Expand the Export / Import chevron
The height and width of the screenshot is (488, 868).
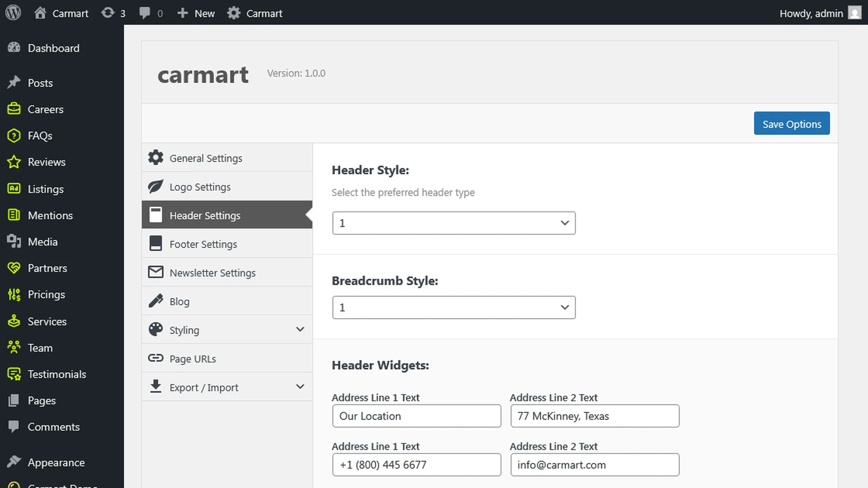coord(300,387)
